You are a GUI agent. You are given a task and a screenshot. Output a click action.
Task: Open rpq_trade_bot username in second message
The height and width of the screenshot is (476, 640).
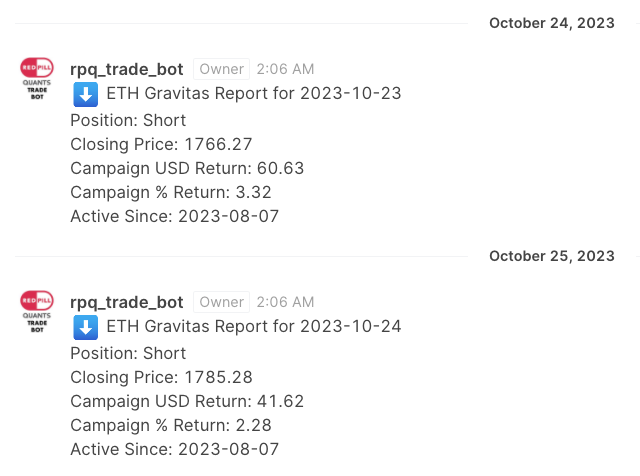click(x=127, y=302)
